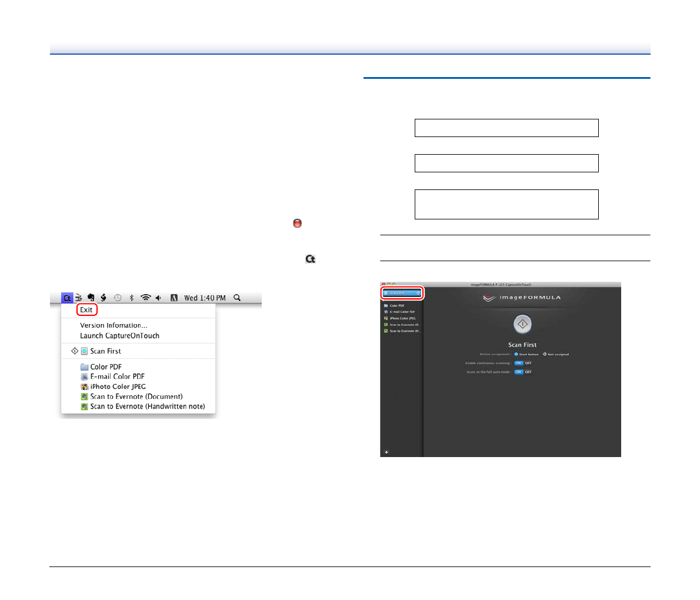700x600 pixels.
Task: Open Spotlight search magnifier
Action: (237, 298)
